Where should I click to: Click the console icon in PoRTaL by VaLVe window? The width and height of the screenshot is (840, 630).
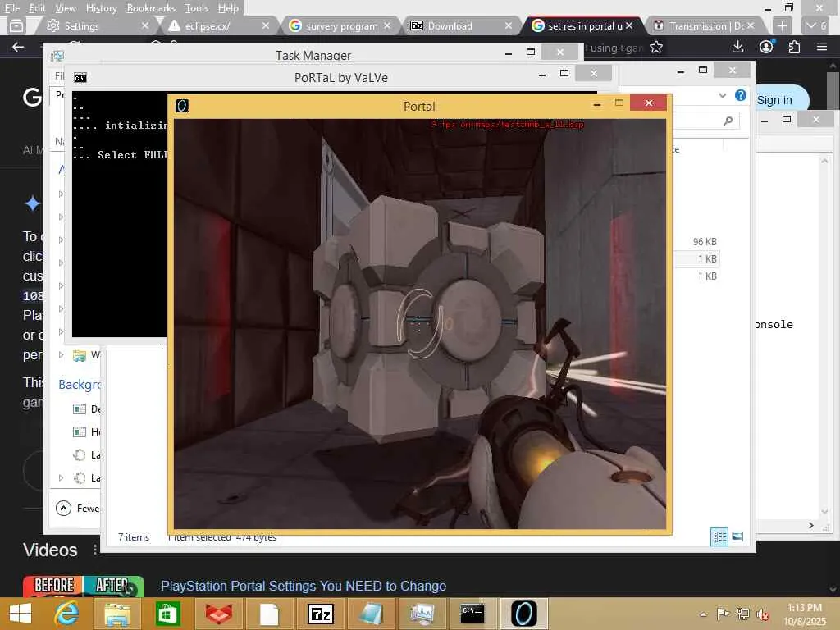click(80, 78)
